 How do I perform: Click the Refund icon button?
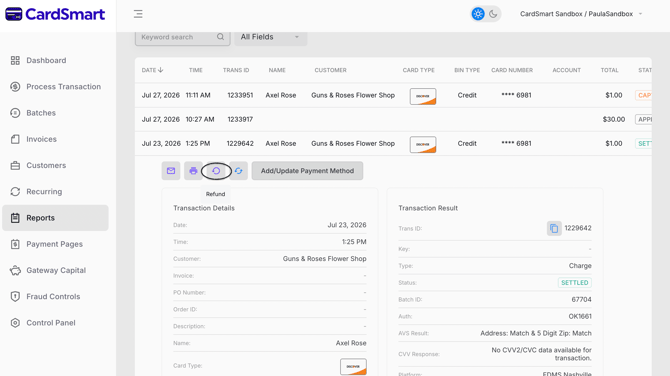(x=216, y=171)
